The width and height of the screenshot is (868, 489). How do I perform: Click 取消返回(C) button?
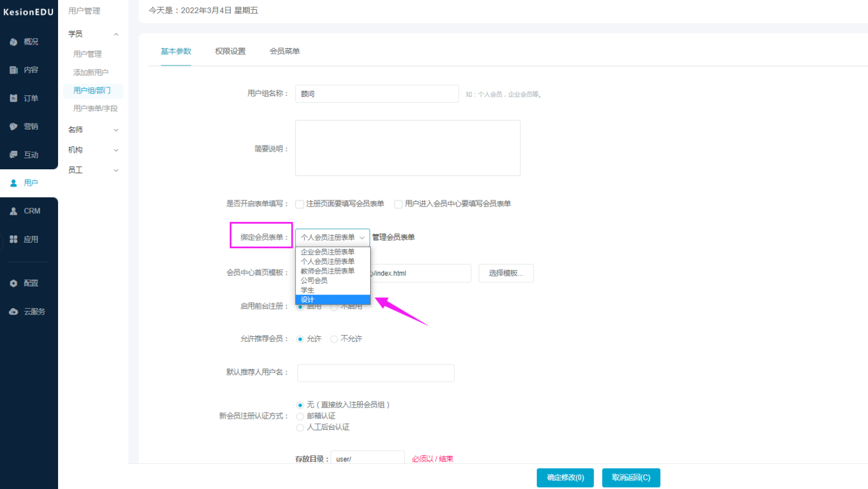pyautogui.click(x=631, y=477)
